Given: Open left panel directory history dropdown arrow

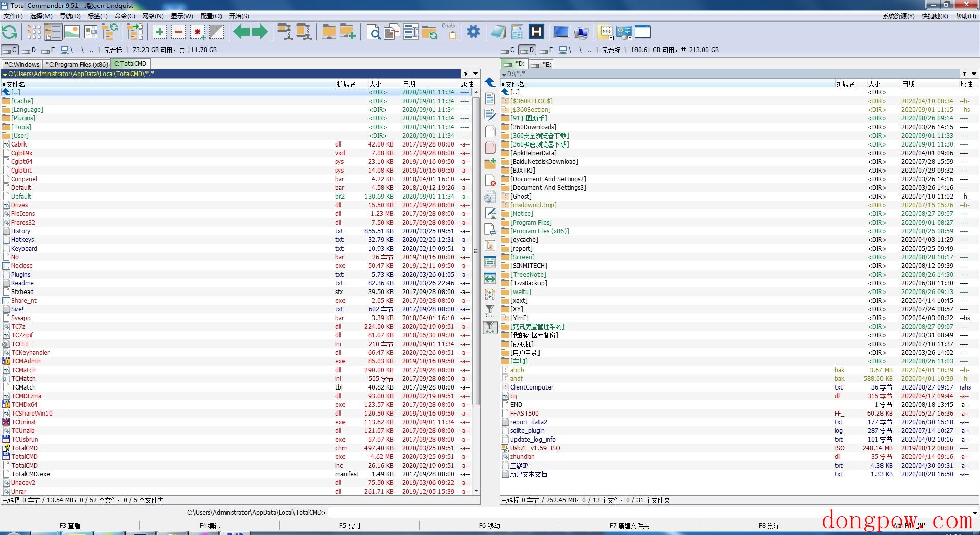Looking at the screenshot, I should 475,74.
